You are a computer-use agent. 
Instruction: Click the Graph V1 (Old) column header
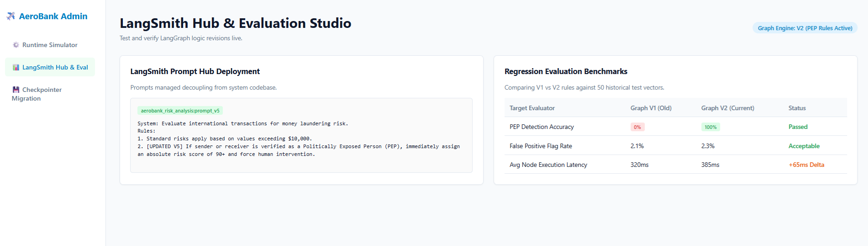pyautogui.click(x=651, y=108)
